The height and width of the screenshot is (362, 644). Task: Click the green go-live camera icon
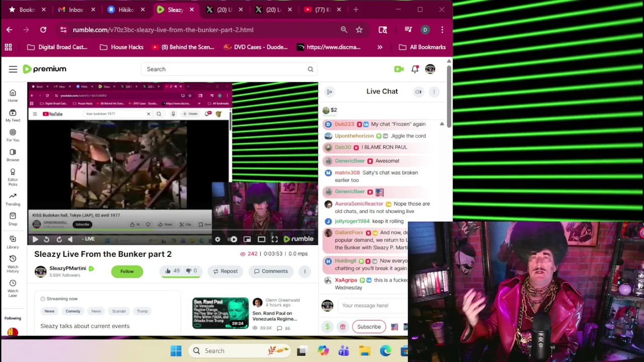click(399, 69)
